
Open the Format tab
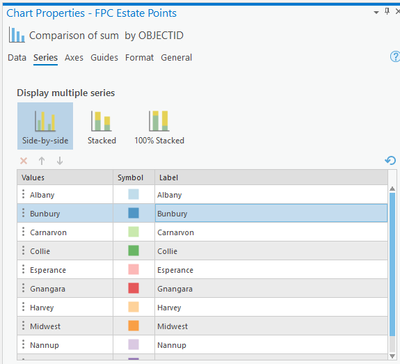(x=139, y=58)
